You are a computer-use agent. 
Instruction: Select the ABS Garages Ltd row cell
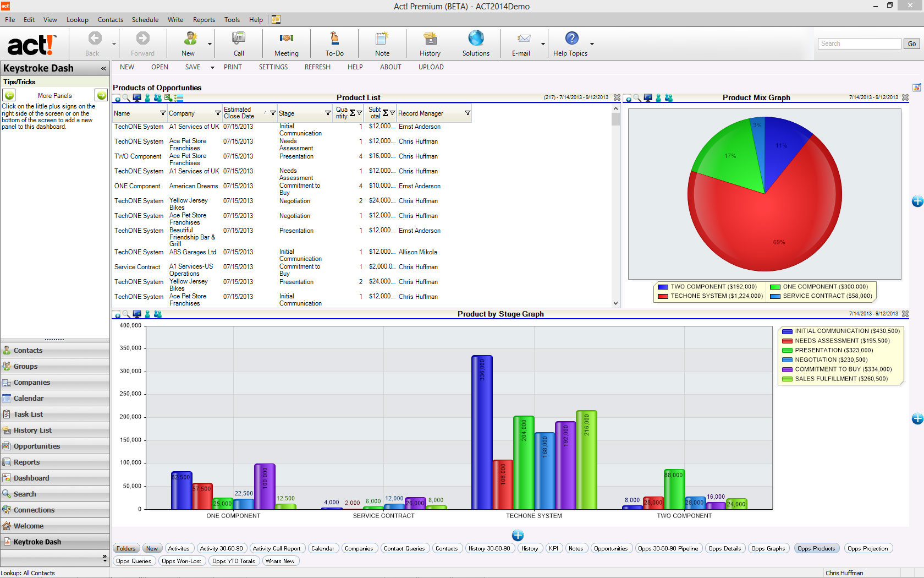[x=193, y=252]
